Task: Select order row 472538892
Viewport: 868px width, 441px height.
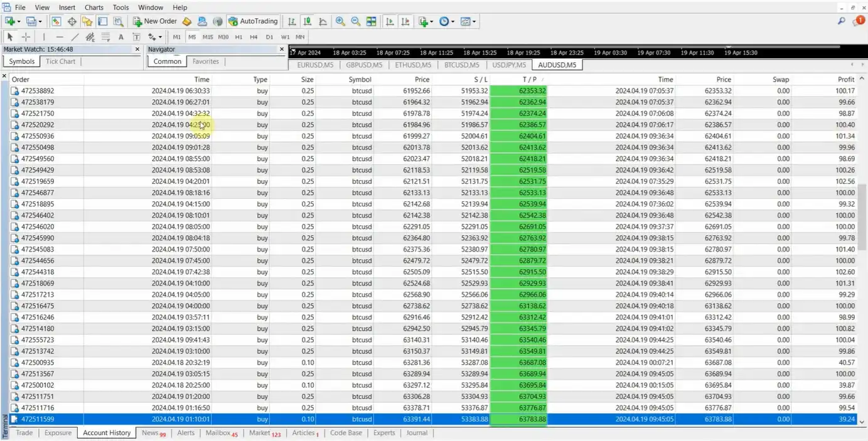Action: (433, 91)
